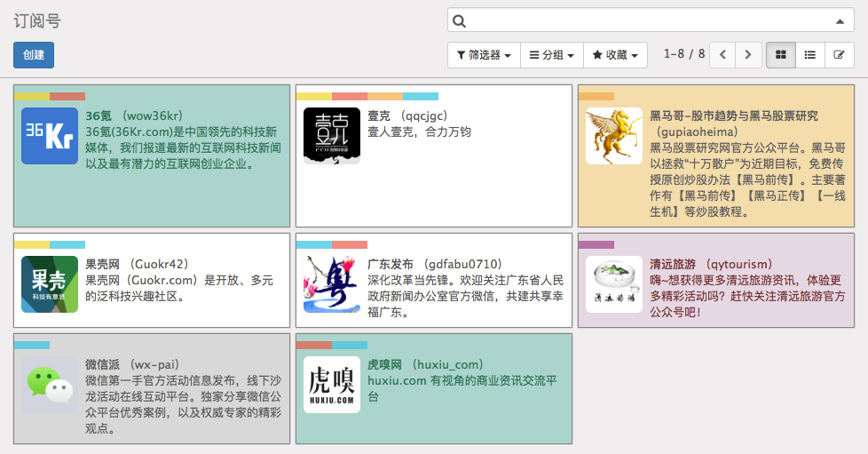Screen dimensions: 868x454
Task: Click the search magnifier icon
Action: [459, 21]
